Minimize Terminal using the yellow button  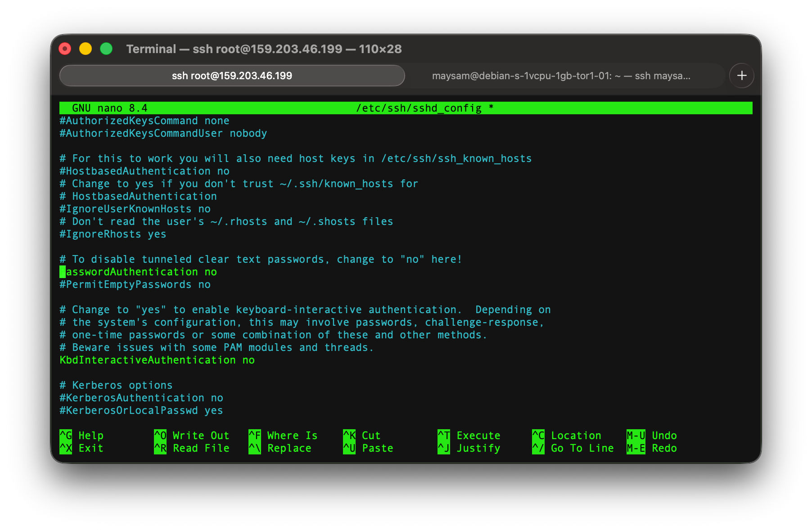click(x=86, y=49)
